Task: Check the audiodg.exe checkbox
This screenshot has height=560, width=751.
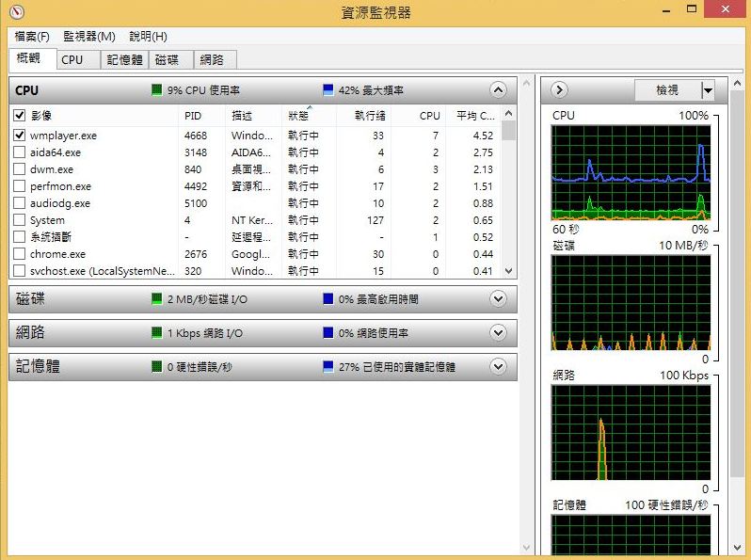Action: (19, 203)
